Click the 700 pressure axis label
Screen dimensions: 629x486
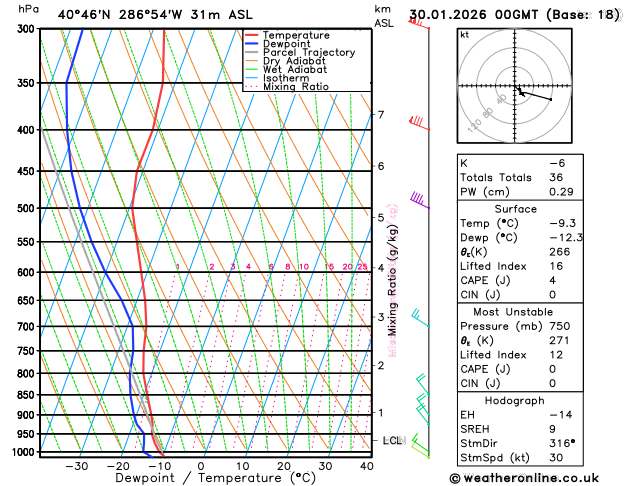28,327
